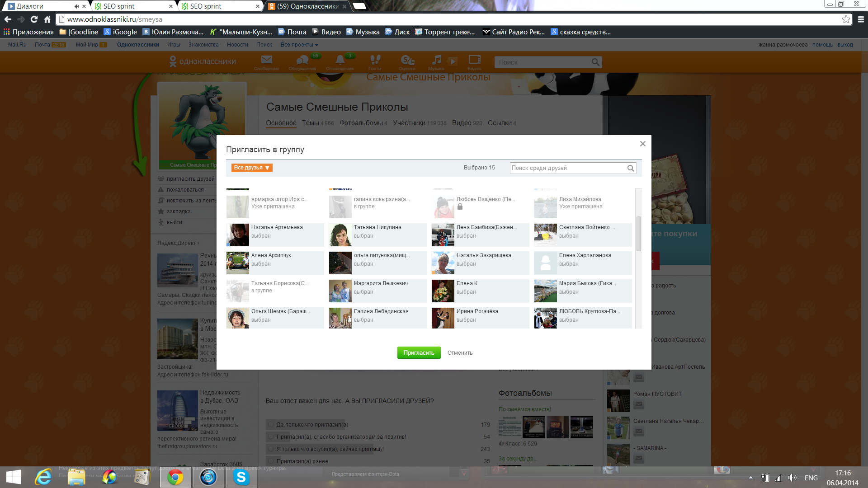This screenshot has width=868, height=488.
Task: Bookmark page with the star icon
Action: tap(846, 19)
